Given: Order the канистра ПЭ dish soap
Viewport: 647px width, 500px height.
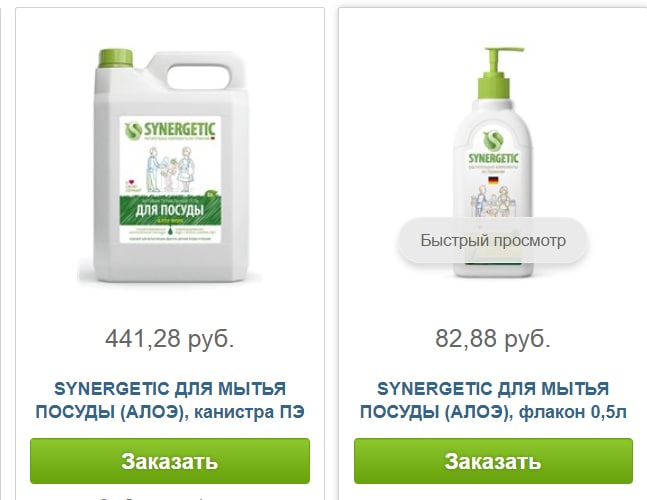Looking at the screenshot, I should [170, 461].
